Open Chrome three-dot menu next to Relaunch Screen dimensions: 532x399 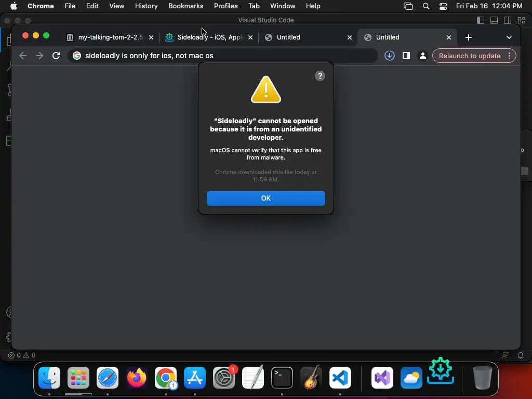(509, 56)
